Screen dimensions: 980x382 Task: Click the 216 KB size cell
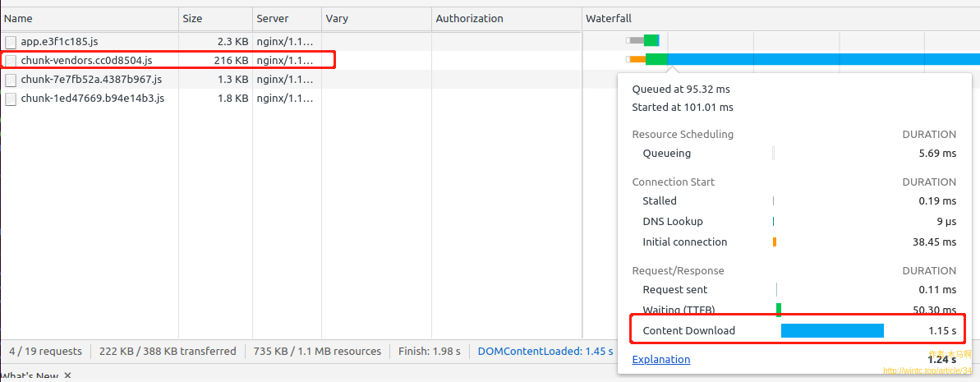click(x=232, y=61)
